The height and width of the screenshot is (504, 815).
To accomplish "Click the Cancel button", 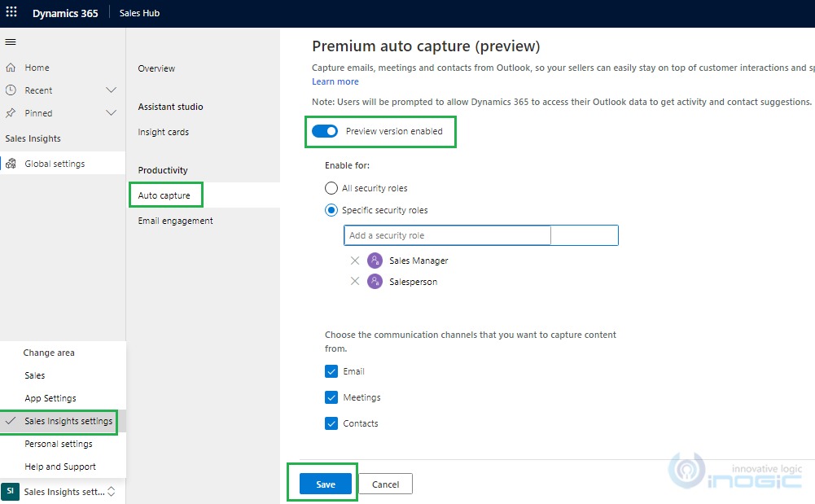I will [x=386, y=484].
